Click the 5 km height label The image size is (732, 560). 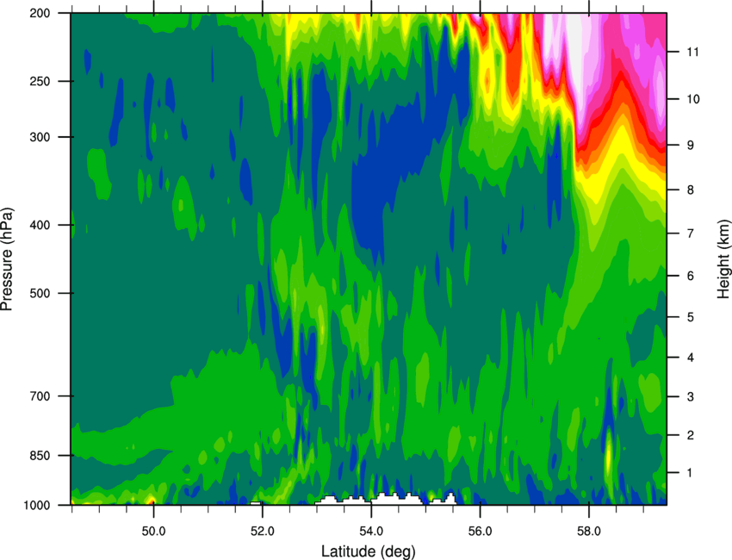coord(690,318)
